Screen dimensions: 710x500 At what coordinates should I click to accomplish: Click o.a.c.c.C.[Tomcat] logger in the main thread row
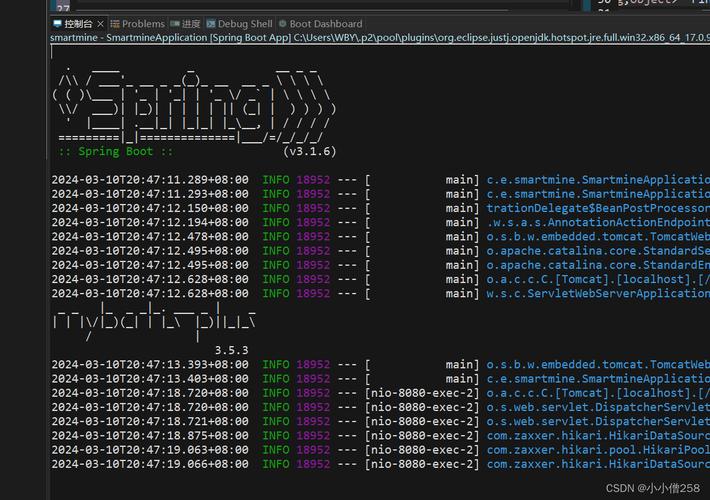point(598,279)
